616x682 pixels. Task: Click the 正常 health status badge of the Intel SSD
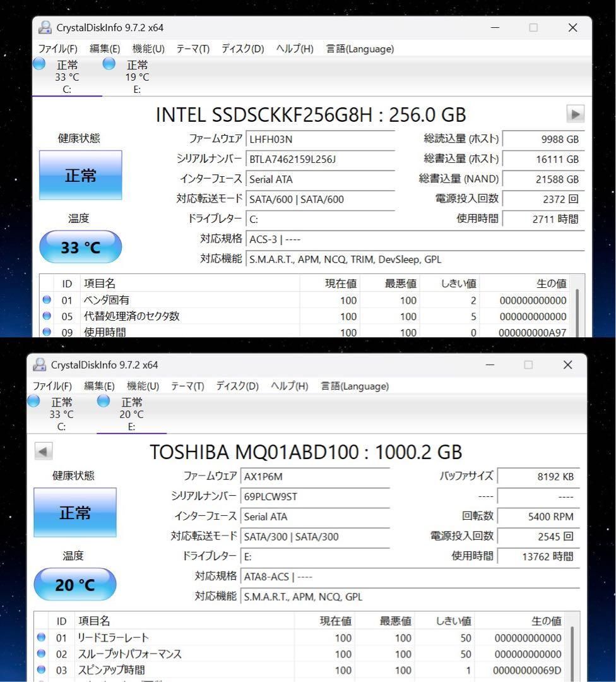click(x=80, y=176)
